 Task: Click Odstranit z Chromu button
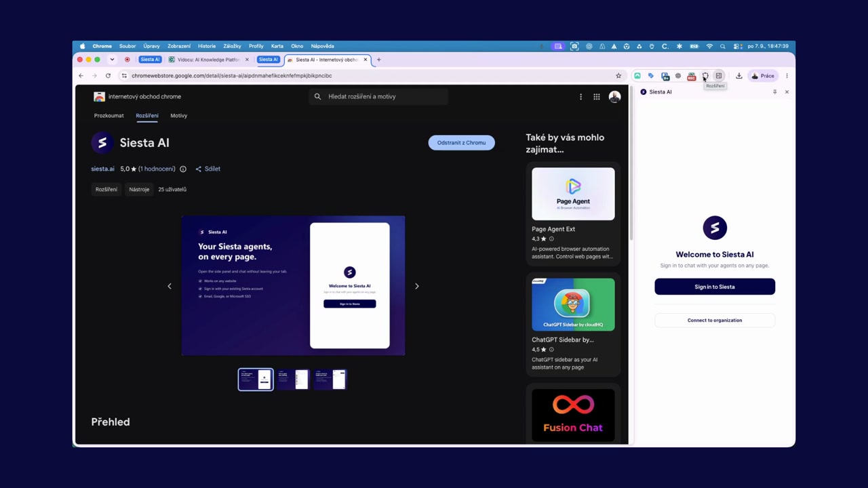pyautogui.click(x=461, y=142)
